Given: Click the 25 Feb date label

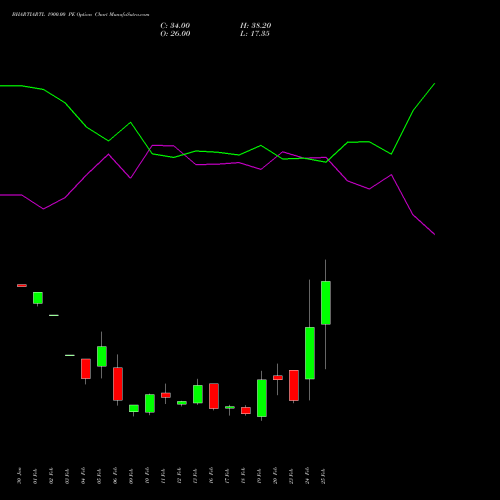Looking at the screenshot, I should pos(323,476).
